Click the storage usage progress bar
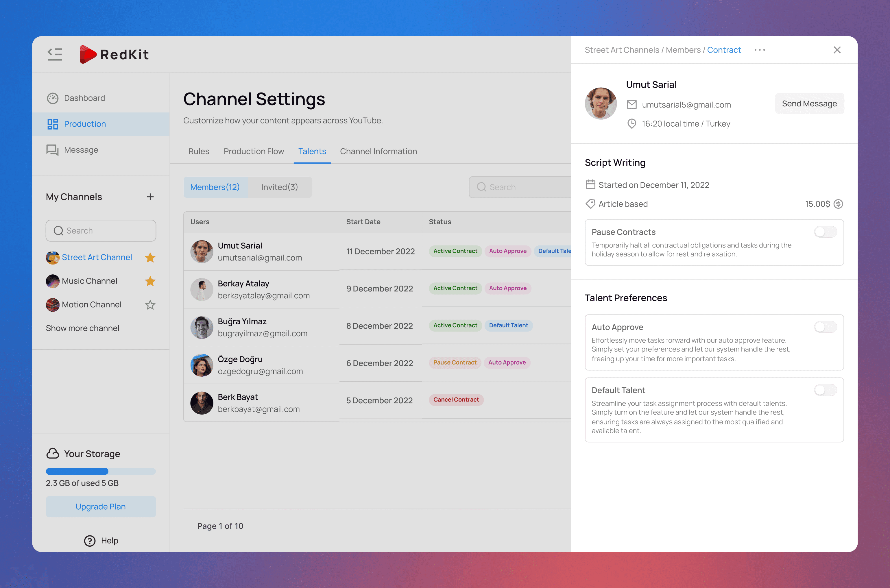The height and width of the screenshot is (588, 890). (101, 471)
